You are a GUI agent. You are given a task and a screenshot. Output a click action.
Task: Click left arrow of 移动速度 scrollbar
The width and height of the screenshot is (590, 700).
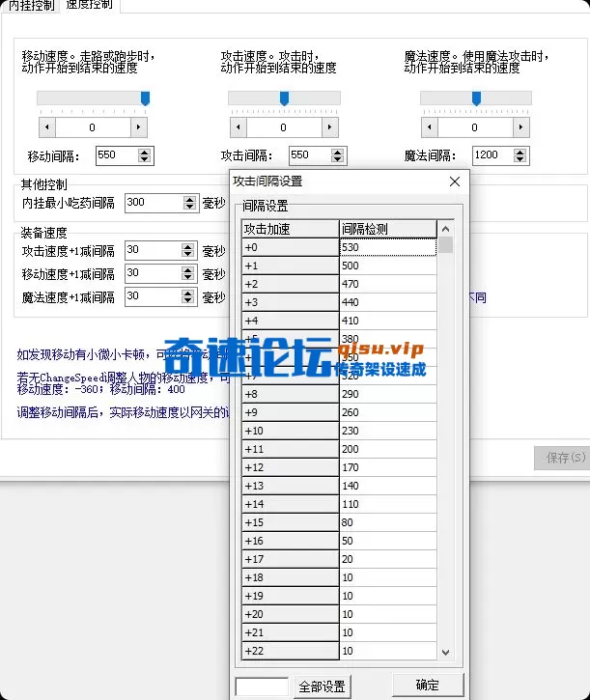click(47, 127)
